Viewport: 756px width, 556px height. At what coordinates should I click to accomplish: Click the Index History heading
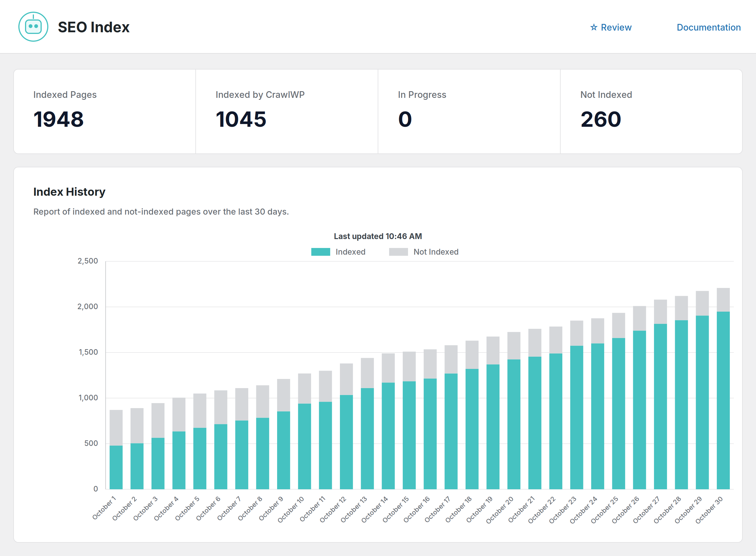69,192
